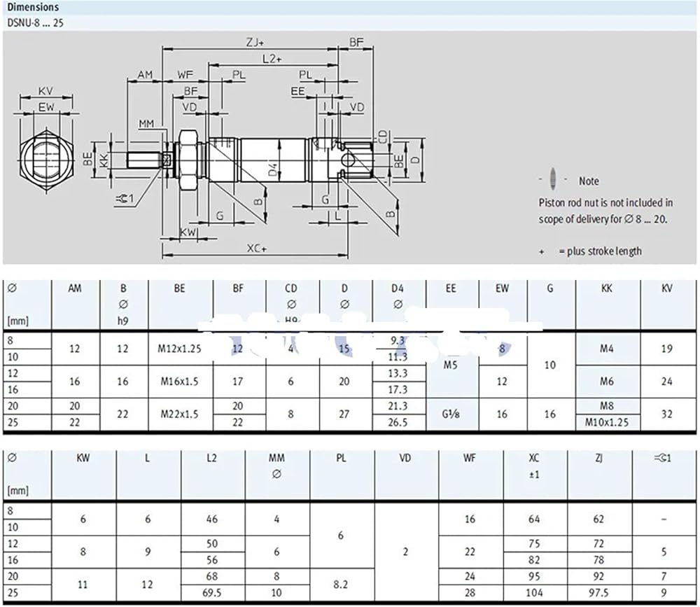Click the M12x1.25 cell in the BE column

pos(179,348)
